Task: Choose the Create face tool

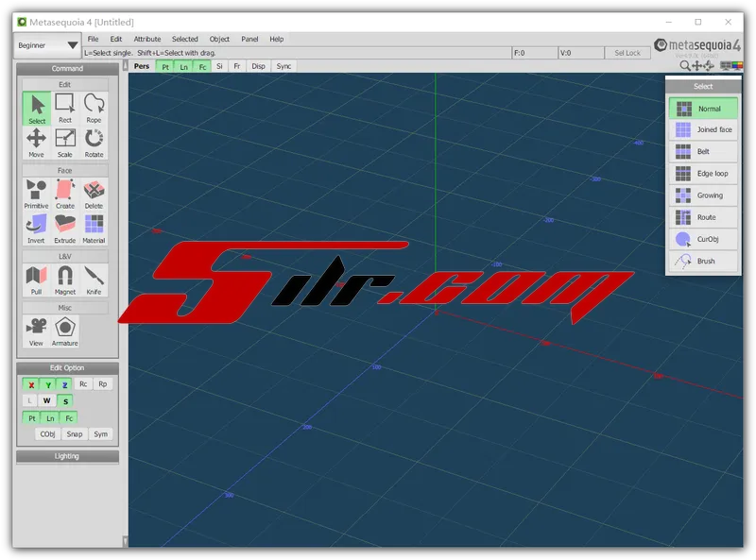Action: click(65, 195)
